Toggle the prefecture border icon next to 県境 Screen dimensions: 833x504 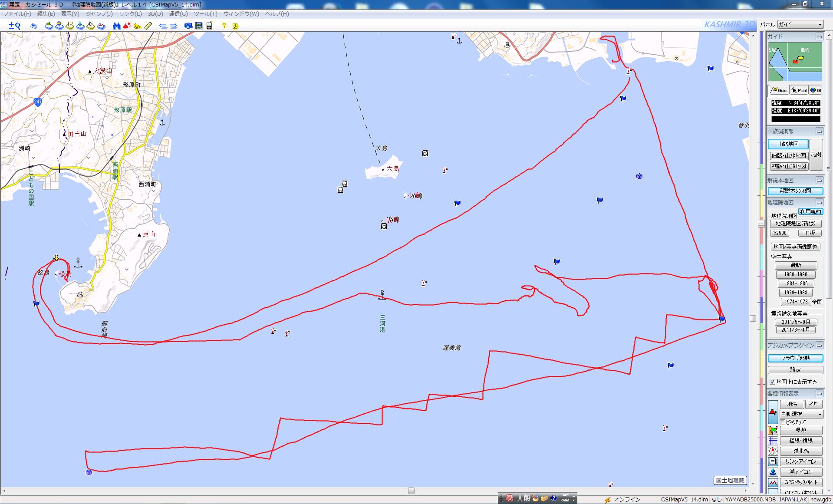(x=773, y=430)
